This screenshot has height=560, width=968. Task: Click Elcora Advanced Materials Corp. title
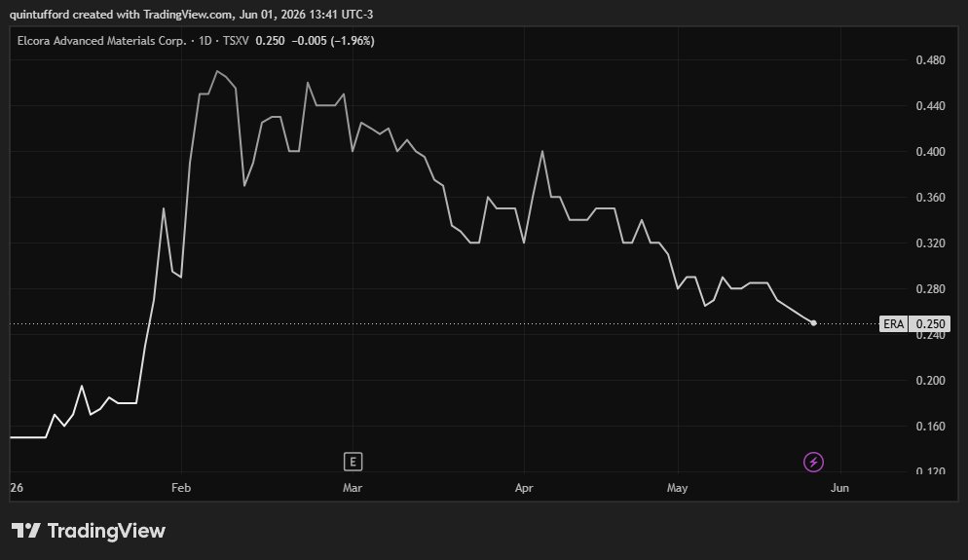tap(102, 41)
